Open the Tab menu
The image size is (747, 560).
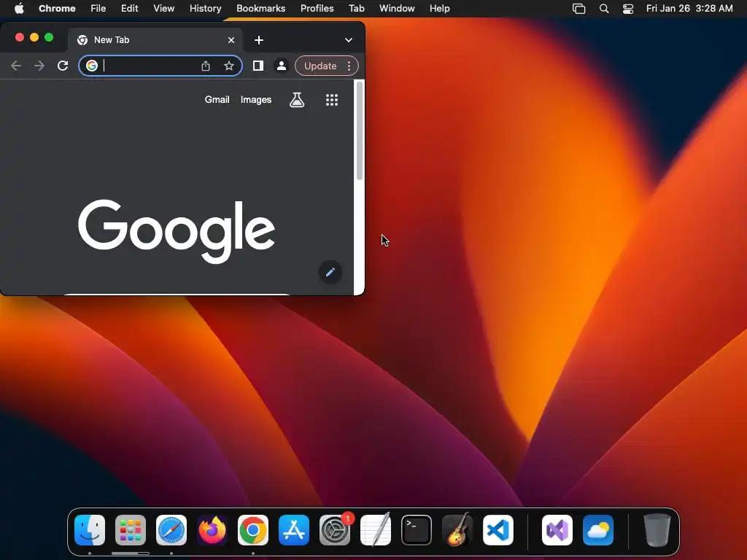356,9
